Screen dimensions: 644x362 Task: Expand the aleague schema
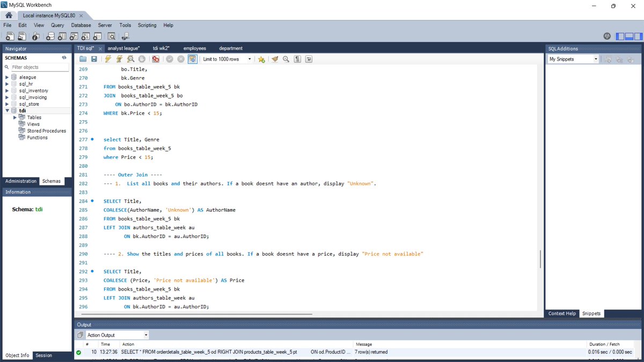point(7,77)
